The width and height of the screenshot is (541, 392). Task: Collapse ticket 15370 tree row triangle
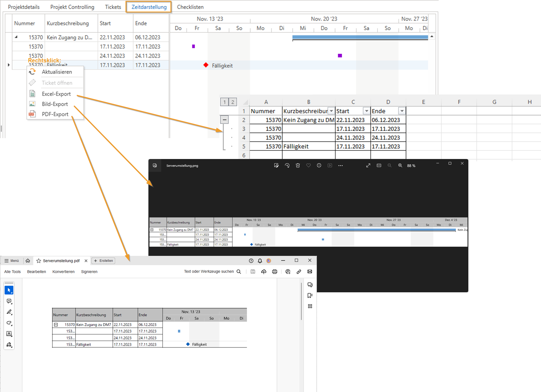pyautogui.click(x=16, y=37)
